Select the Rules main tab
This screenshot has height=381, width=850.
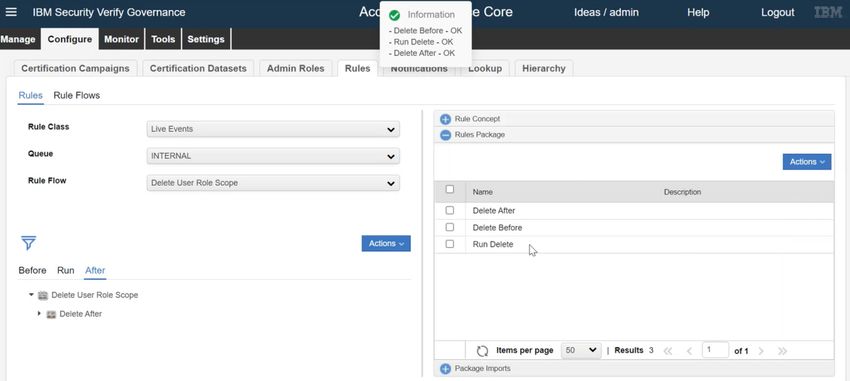pyautogui.click(x=357, y=68)
